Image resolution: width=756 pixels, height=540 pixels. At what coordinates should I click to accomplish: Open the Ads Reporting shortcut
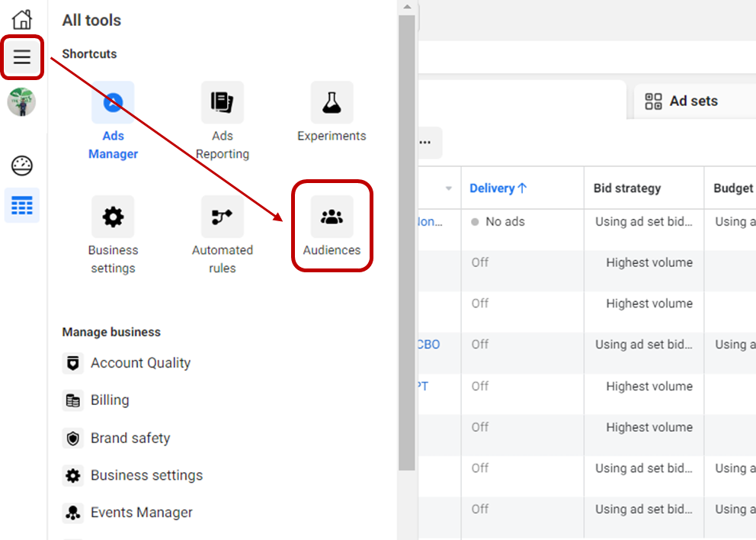[223, 121]
